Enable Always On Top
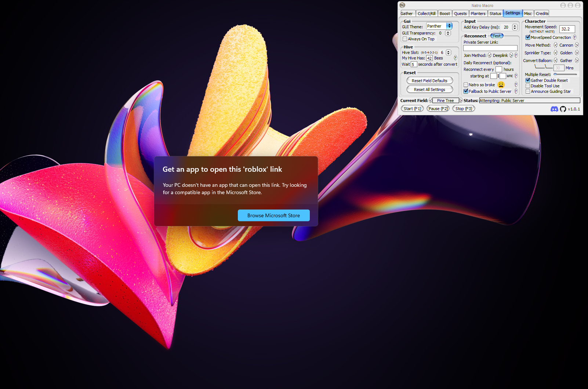This screenshot has height=389, width=588. click(405, 39)
